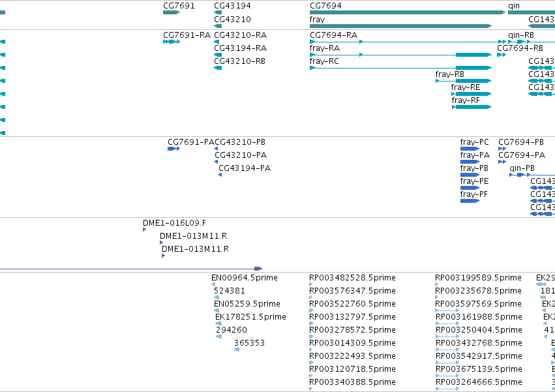Select protein CG43210-PA
Image resolution: width=555 pixels, height=392 pixels.
[217, 162]
